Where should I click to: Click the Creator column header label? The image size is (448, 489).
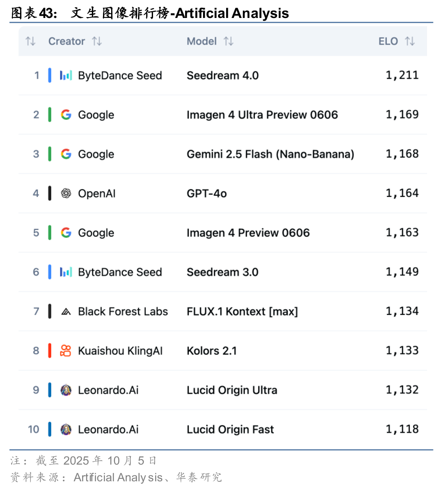[x=67, y=41]
